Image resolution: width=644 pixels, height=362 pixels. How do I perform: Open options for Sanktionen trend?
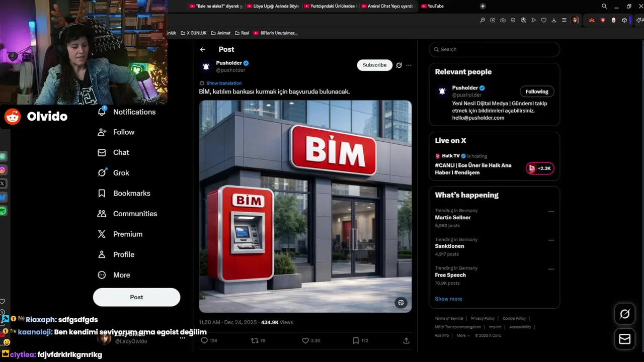551,240
